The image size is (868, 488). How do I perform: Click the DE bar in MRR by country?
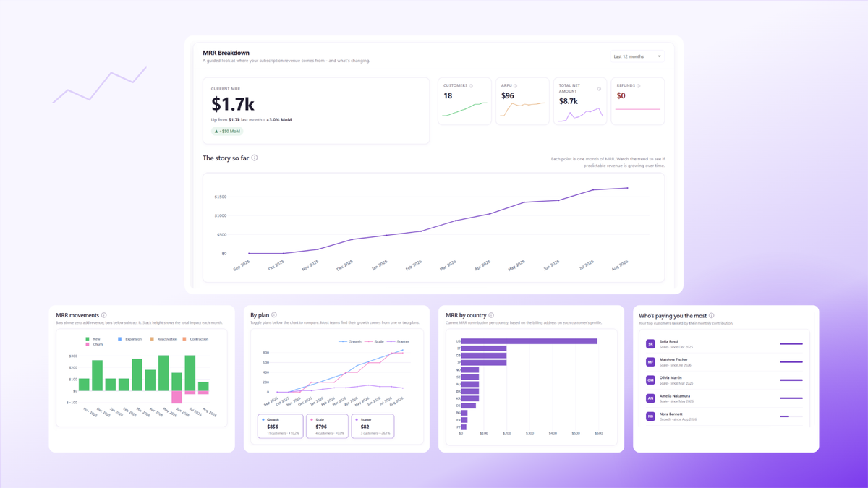(x=468, y=406)
